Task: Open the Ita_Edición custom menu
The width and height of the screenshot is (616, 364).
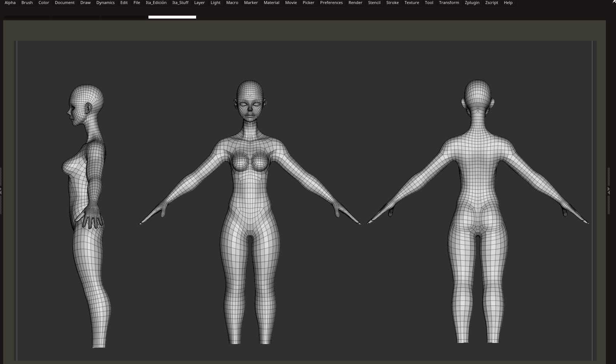Action: coord(156,3)
